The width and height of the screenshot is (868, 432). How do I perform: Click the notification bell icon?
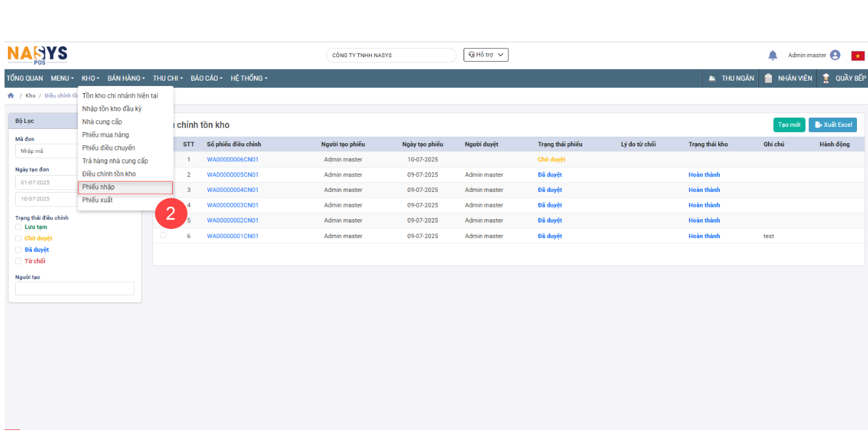[772, 55]
